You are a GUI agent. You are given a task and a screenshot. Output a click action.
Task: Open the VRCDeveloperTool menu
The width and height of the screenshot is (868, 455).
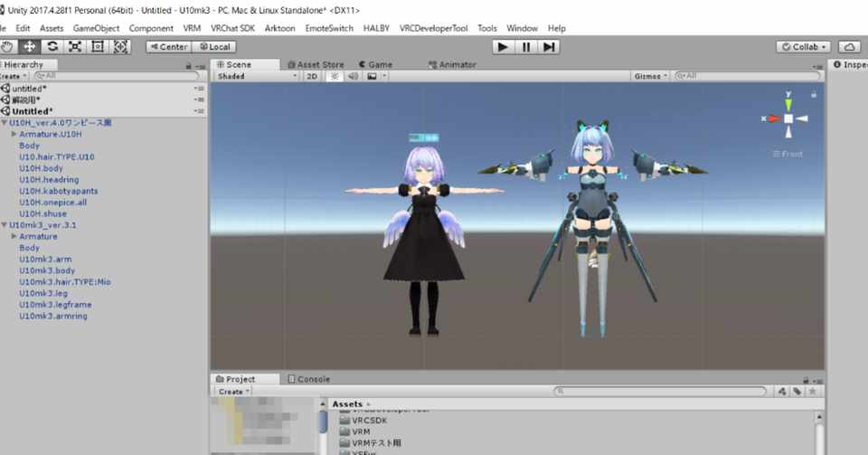click(433, 28)
